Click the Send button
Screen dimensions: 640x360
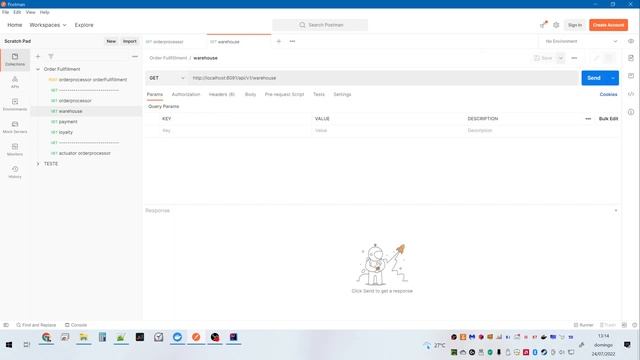(x=594, y=78)
